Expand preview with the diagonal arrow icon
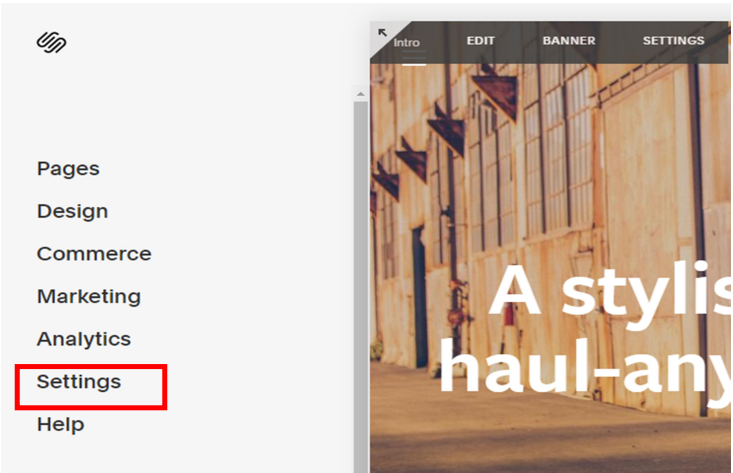733x473 pixels. tap(382, 33)
